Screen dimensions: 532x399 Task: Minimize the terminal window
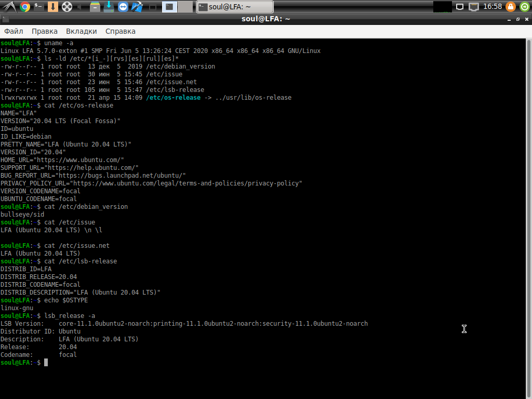pyautogui.click(x=509, y=19)
